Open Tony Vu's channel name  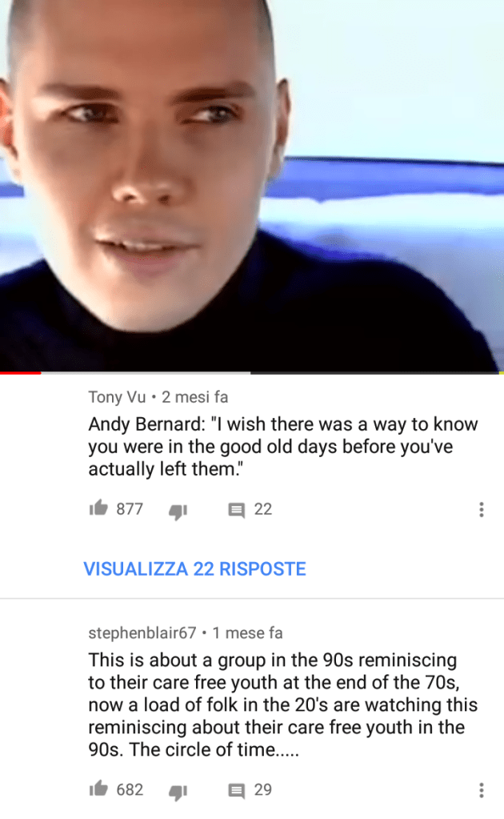point(117,397)
